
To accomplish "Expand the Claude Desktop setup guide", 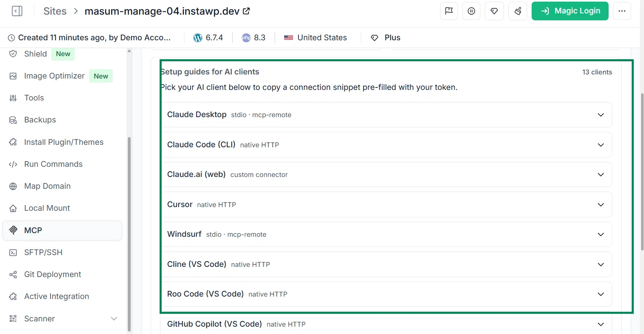I will click(387, 115).
